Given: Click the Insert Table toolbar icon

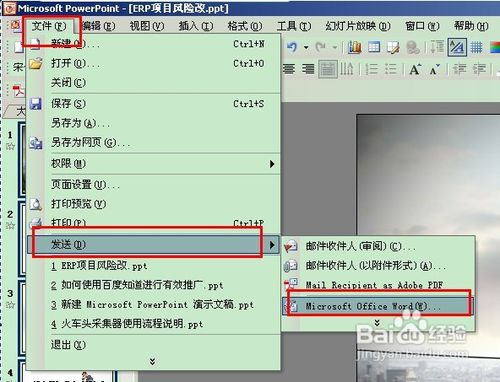Looking at the screenshot, I should [374, 47].
